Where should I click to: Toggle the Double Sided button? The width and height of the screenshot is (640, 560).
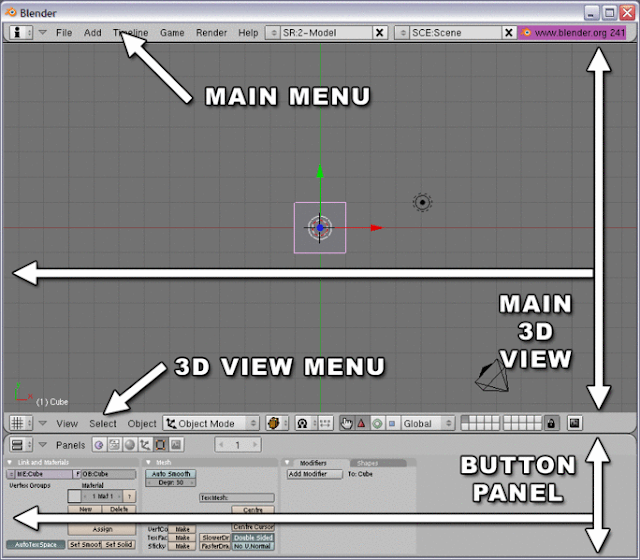(253, 538)
